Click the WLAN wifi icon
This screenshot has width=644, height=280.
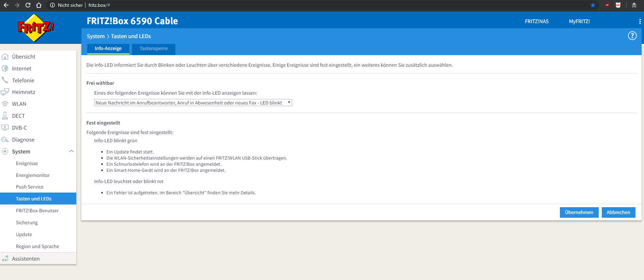click(5, 104)
